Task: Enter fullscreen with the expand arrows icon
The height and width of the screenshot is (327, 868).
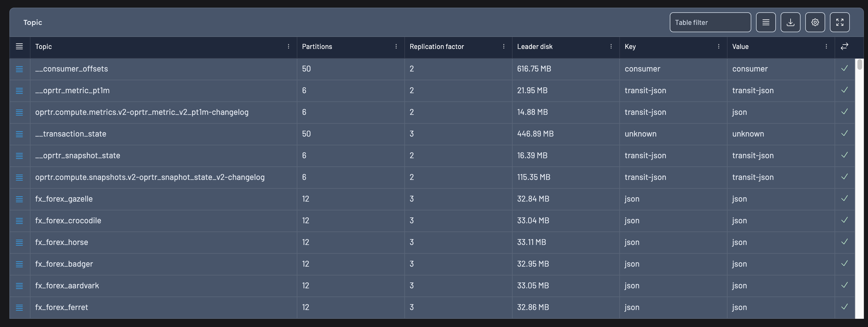Action: coord(840,22)
